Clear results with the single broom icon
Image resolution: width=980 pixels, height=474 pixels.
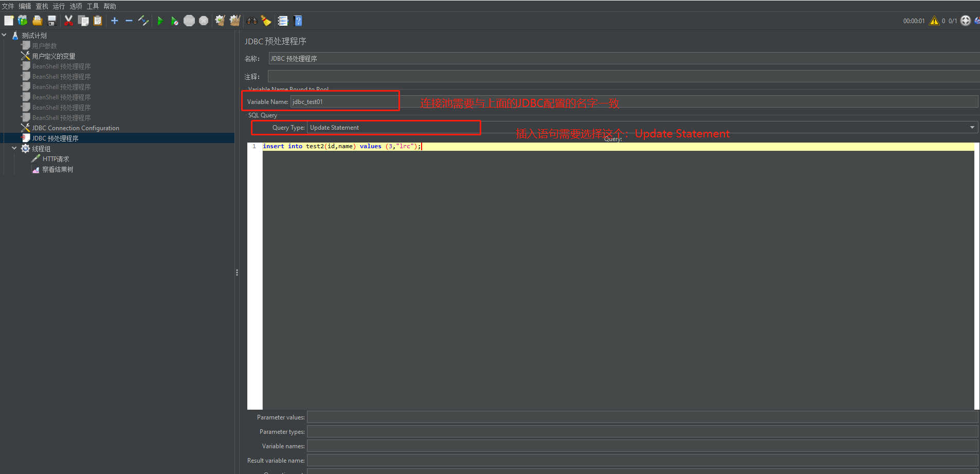220,21
